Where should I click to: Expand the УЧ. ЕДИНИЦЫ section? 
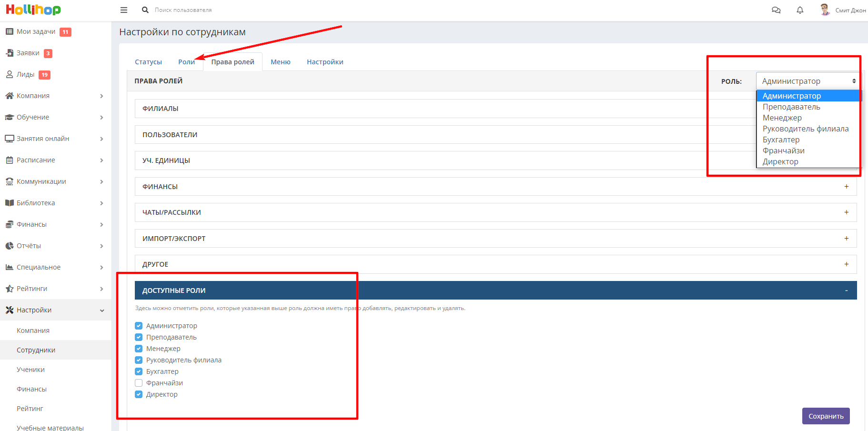point(495,160)
